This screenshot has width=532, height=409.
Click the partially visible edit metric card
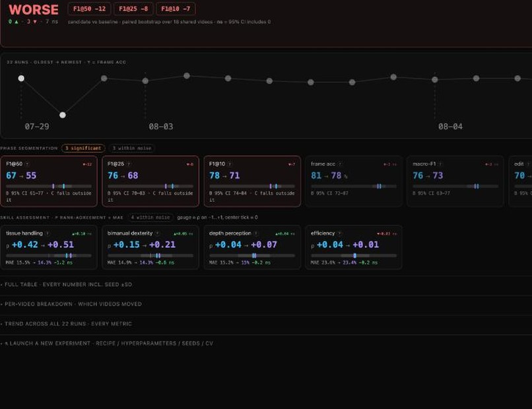point(521,181)
